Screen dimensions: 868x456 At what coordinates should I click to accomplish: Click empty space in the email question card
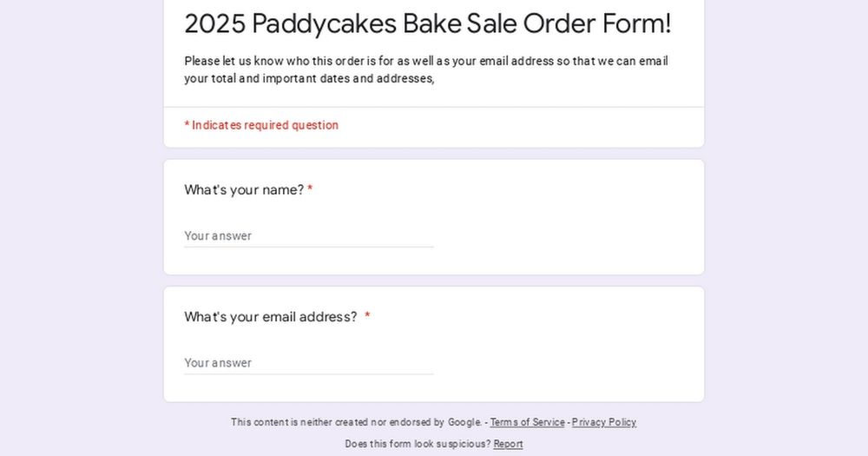click(565, 354)
